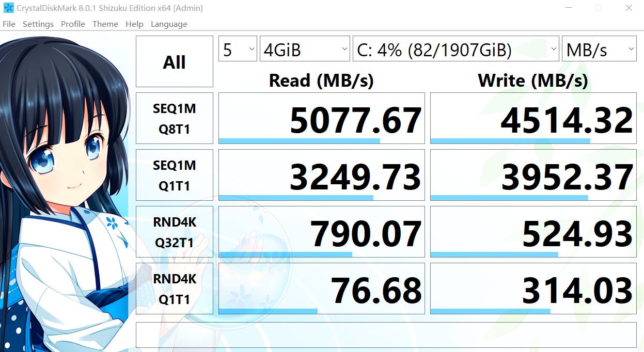Click the progress bar under 4514.32

(x=532, y=140)
